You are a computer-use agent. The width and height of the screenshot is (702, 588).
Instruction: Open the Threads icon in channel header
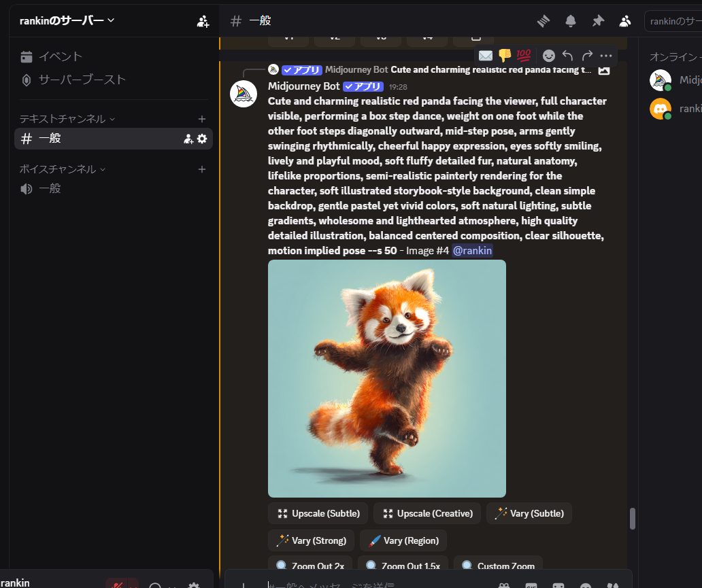tap(543, 21)
